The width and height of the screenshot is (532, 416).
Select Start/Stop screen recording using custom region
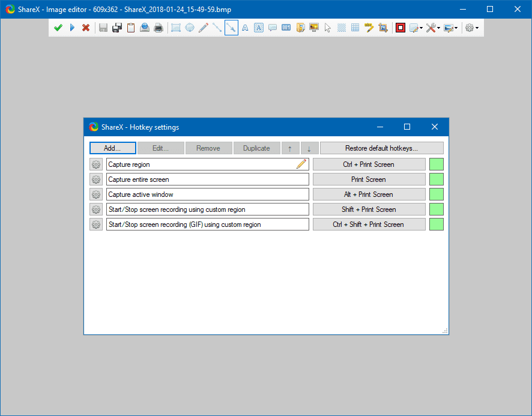pyautogui.click(x=207, y=209)
